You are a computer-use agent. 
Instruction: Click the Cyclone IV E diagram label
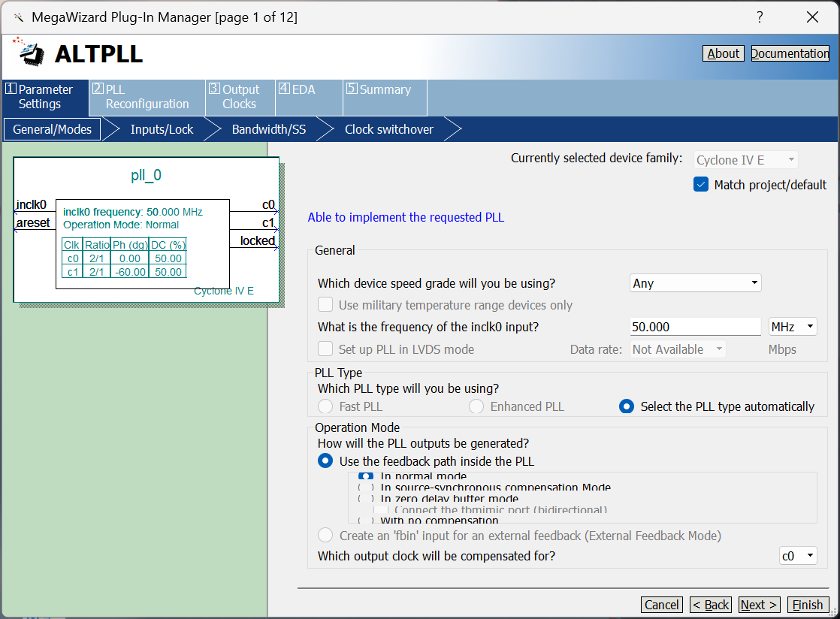tap(224, 291)
